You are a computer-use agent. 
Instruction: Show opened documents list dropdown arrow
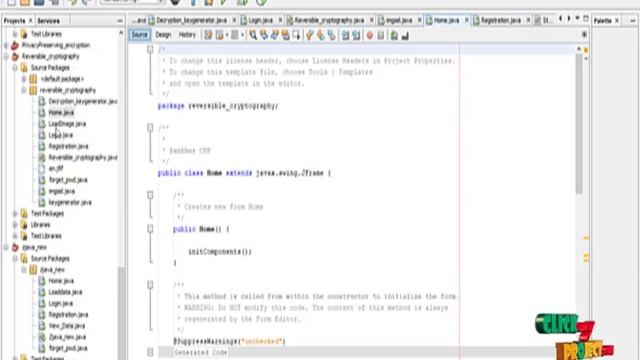(x=577, y=18)
